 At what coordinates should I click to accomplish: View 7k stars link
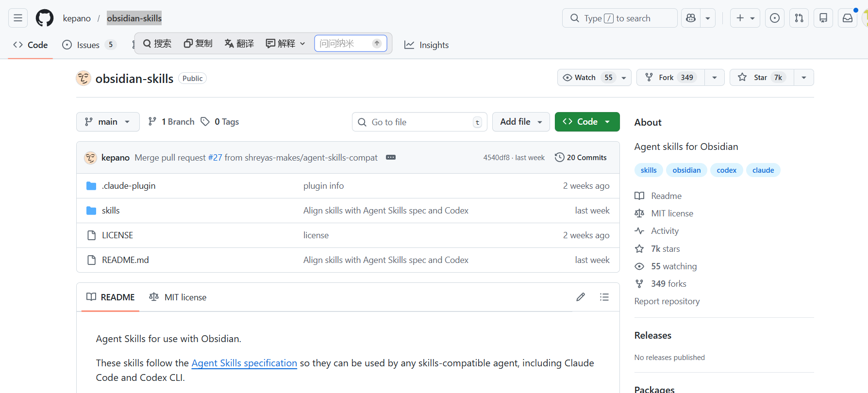tap(657, 249)
